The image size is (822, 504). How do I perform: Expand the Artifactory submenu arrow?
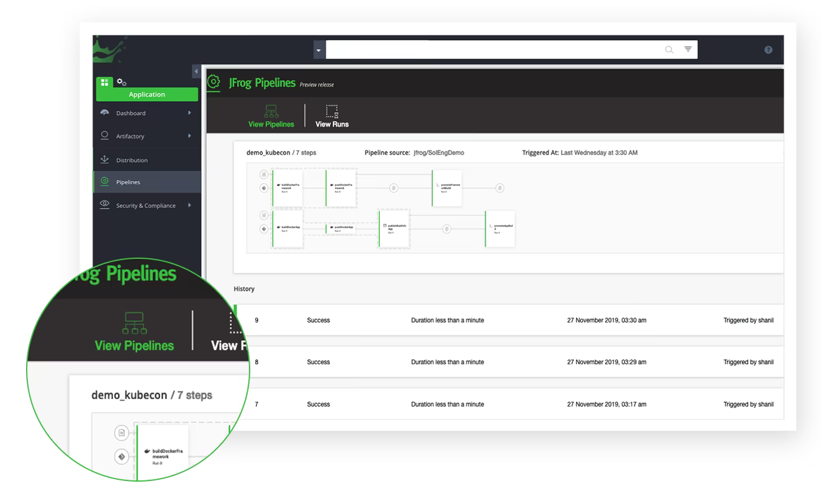[x=189, y=136]
